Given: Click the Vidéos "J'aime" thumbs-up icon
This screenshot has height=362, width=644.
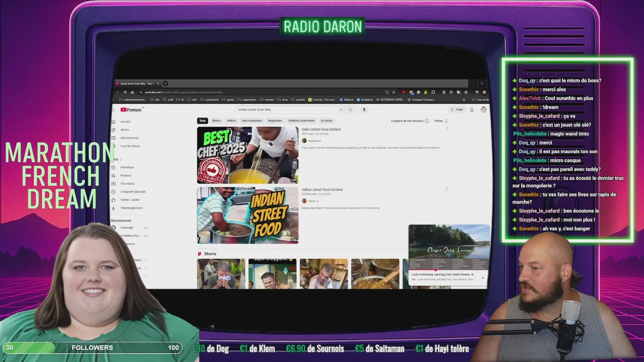Looking at the screenshot, I should (x=113, y=200).
